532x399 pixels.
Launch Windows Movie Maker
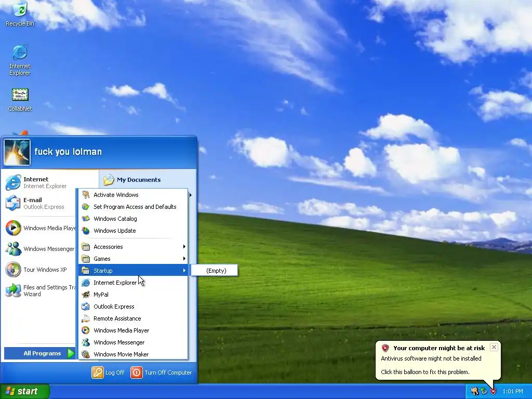(134, 354)
